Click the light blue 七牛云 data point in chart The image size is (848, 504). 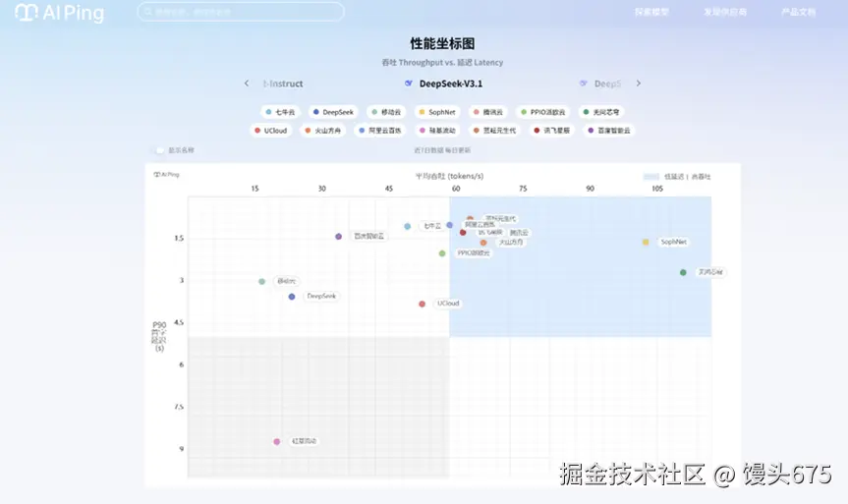(x=407, y=227)
